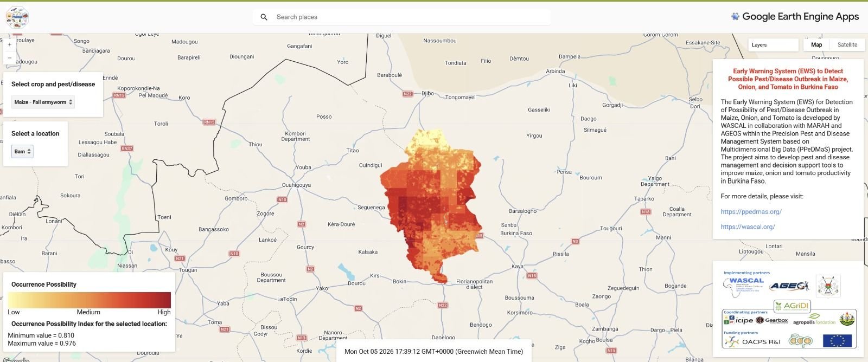The width and height of the screenshot is (868, 362).
Task: Switch to the Satellite view tab
Action: [847, 45]
